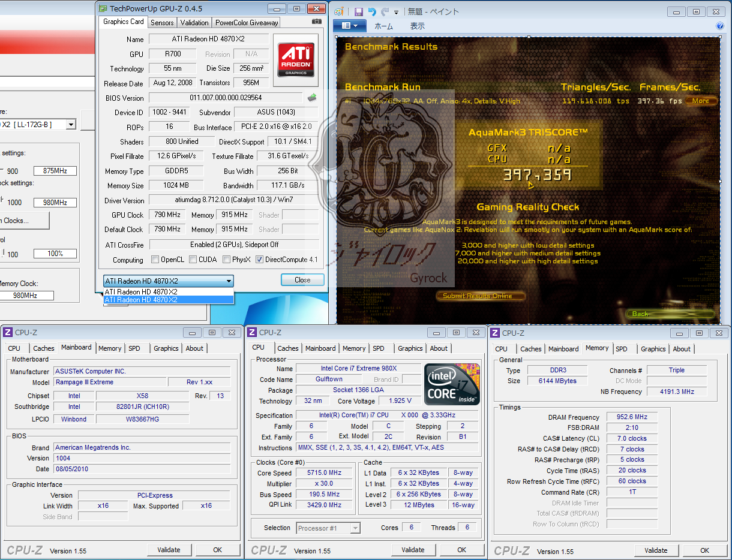The width and height of the screenshot is (732, 560).
Task: Click OK in the CPU-Z processor window
Action: click(x=461, y=550)
